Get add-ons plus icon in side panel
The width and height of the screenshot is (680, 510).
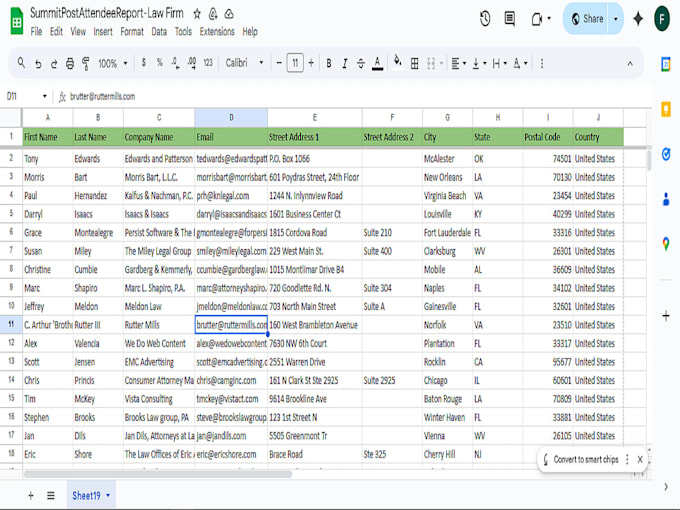(x=666, y=315)
